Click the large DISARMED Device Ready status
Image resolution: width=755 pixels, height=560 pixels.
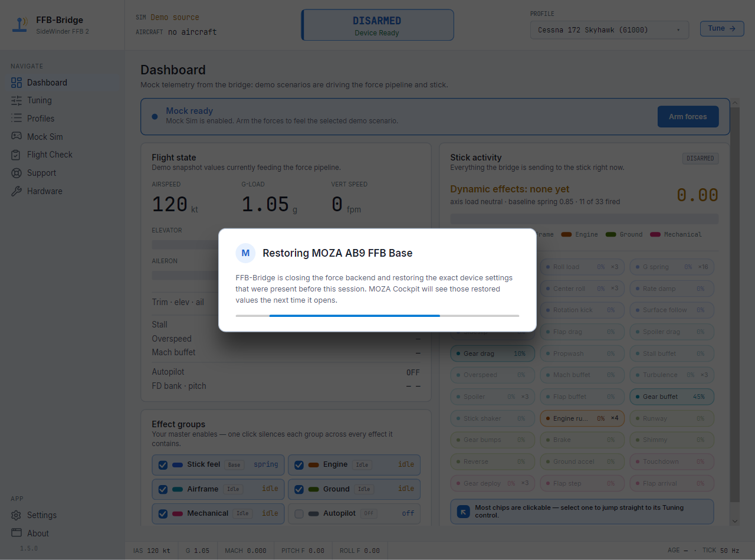[x=377, y=25]
